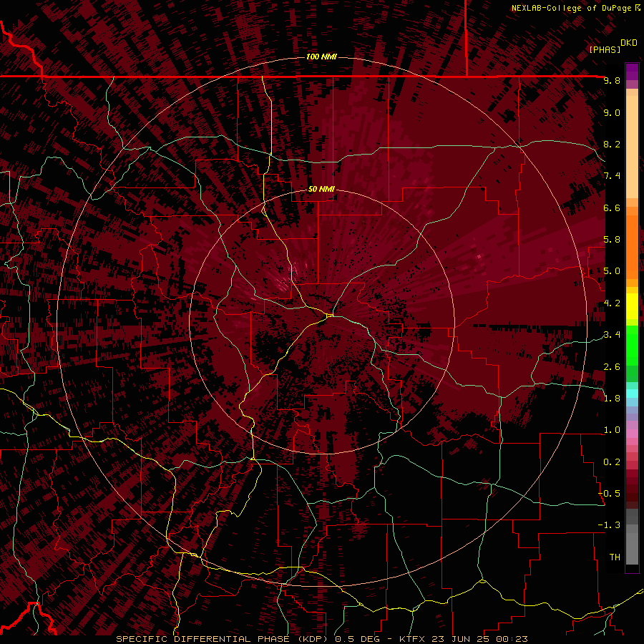Click the 50 NMI range ring label
The image size is (644, 644).
point(321,189)
